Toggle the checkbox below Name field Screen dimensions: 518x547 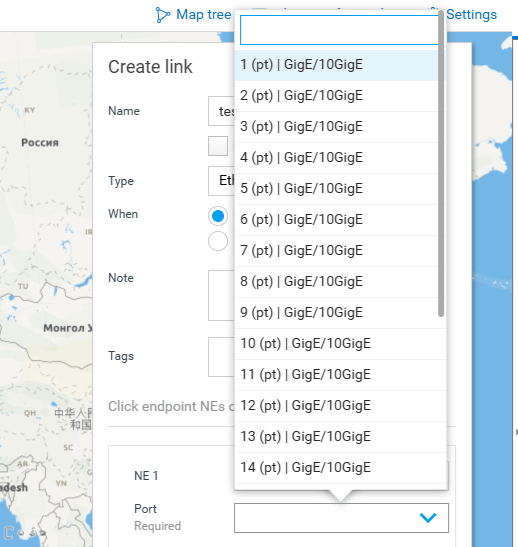pyautogui.click(x=218, y=146)
